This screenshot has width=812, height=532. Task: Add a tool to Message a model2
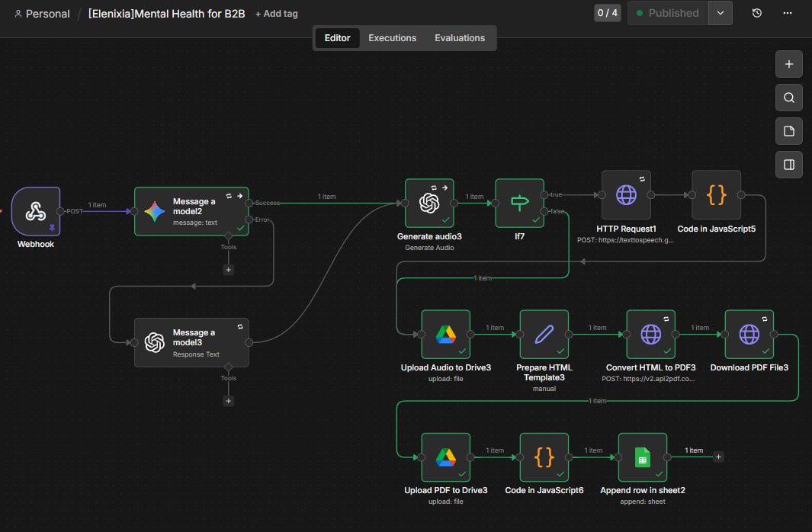[x=229, y=270]
